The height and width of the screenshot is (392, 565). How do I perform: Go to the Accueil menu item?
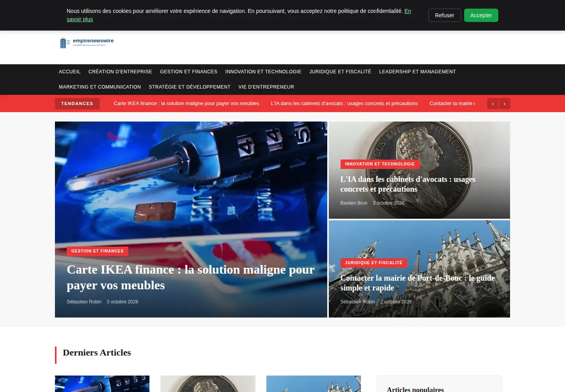pyautogui.click(x=69, y=72)
